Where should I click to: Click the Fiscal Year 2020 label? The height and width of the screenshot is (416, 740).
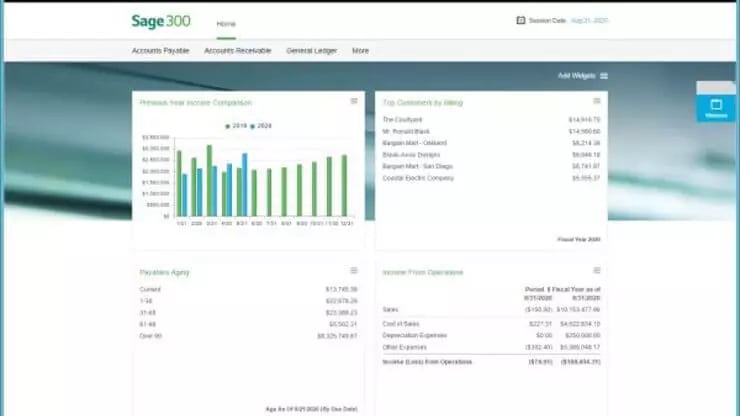(x=579, y=240)
